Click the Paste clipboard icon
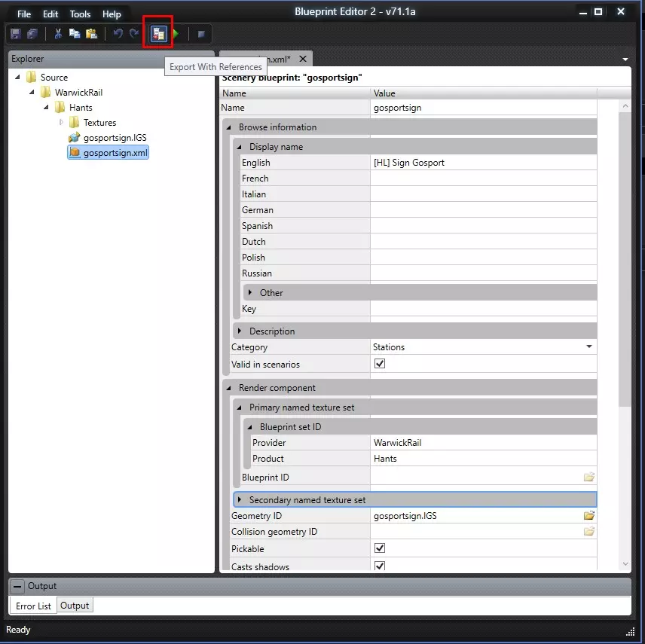 click(91, 34)
